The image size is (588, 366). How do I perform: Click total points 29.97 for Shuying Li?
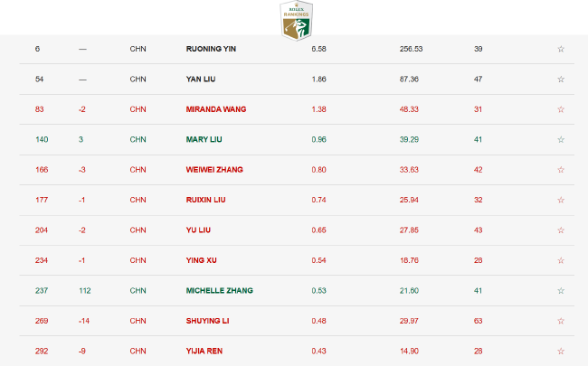pyautogui.click(x=409, y=321)
